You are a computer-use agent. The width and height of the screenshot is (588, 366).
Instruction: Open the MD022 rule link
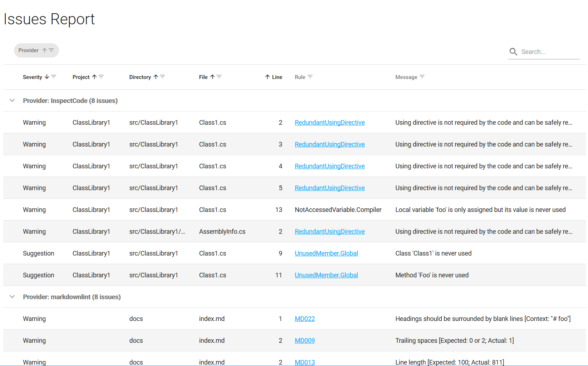(x=305, y=319)
